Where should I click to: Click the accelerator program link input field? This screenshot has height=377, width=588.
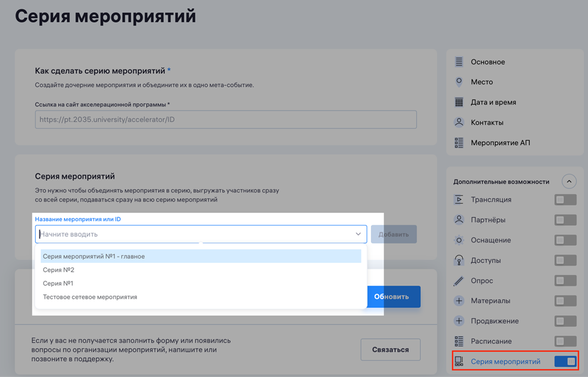pyautogui.click(x=225, y=120)
